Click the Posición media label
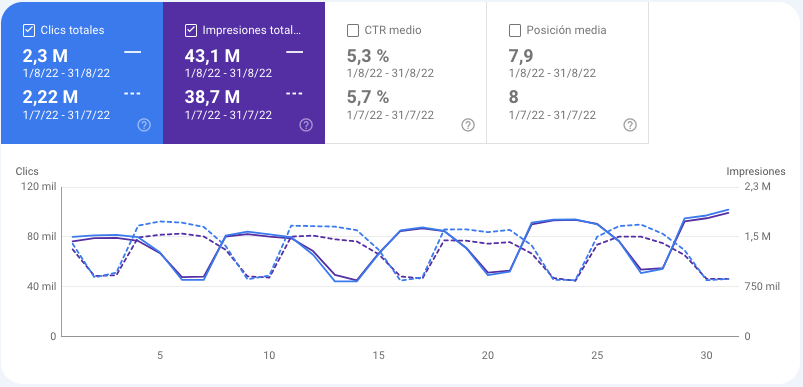This screenshot has height=387, width=803. click(566, 30)
